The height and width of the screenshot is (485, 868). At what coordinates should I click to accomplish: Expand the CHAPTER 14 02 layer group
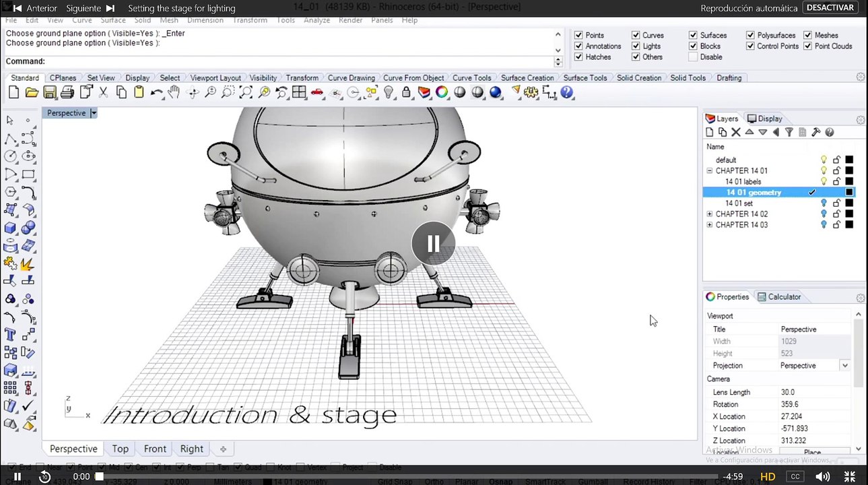click(x=710, y=214)
